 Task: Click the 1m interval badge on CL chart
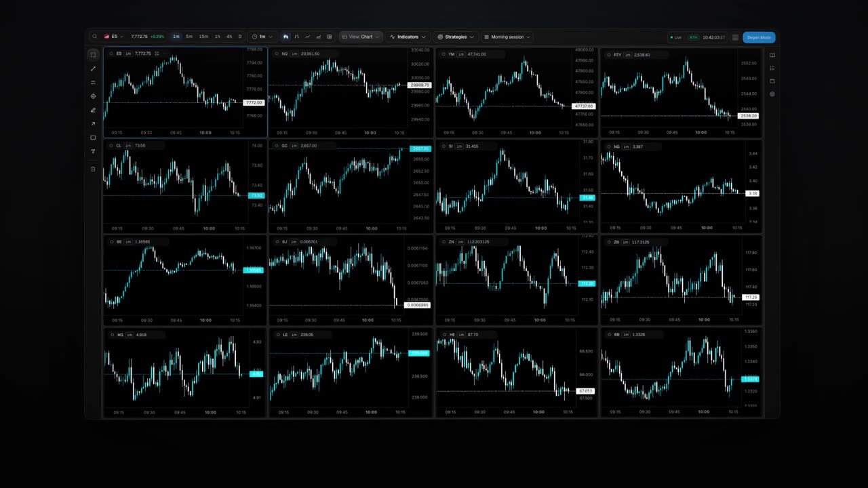coord(128,146)
